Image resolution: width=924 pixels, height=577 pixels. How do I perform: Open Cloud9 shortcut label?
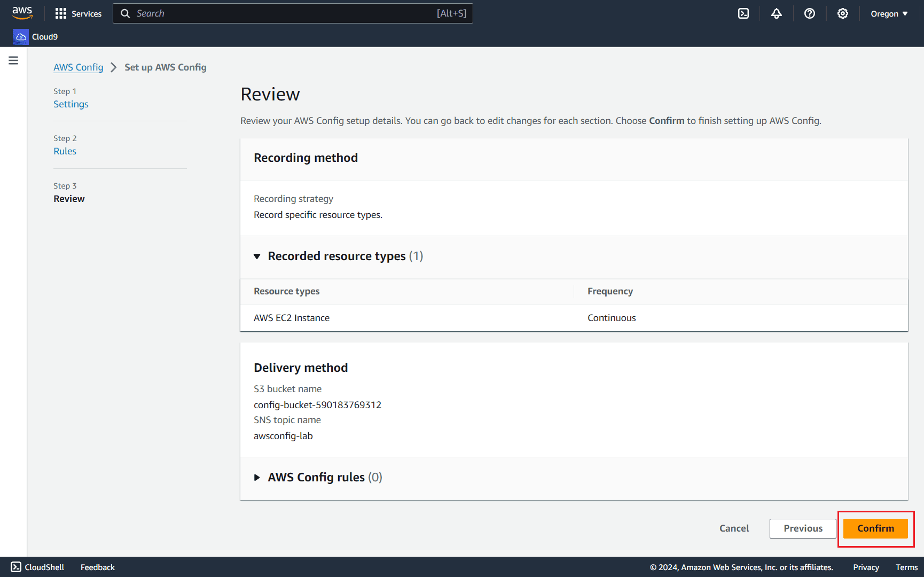click(45, 36)
